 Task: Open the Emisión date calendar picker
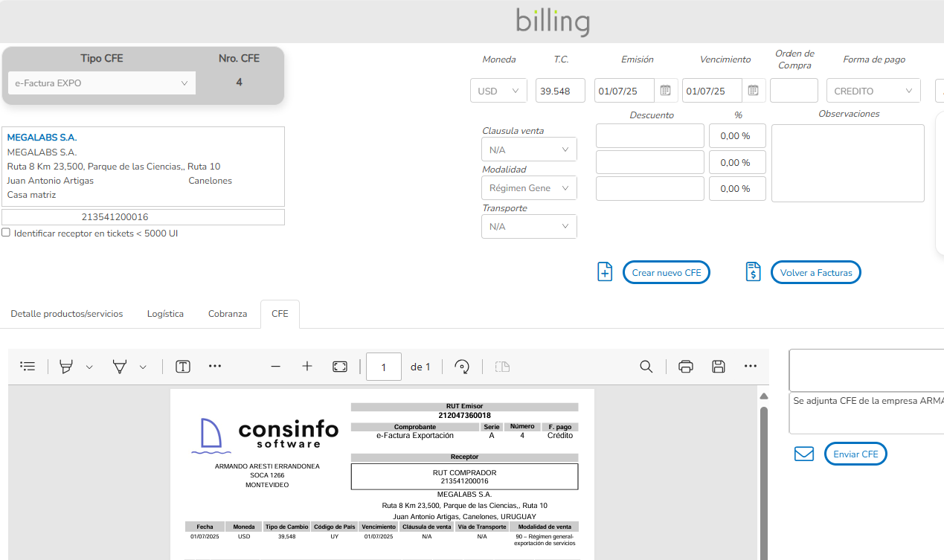click(x=666, y=91)
